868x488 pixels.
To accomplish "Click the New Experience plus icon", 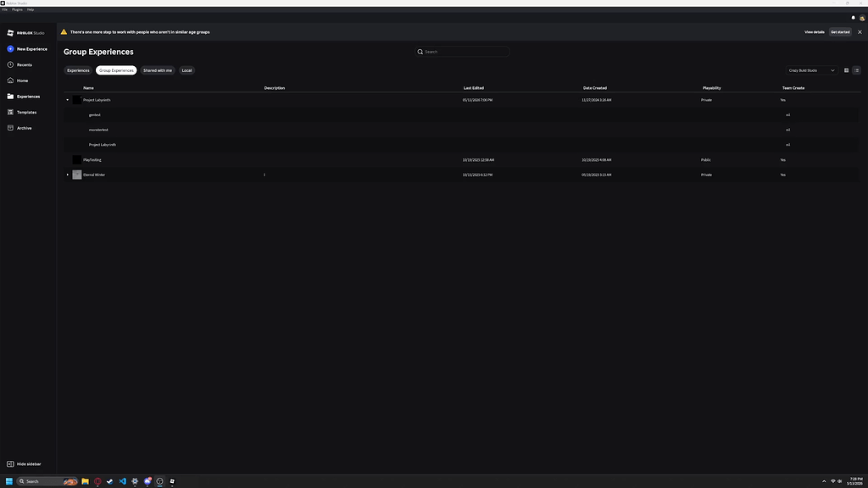I will click(x=10, y=49).
